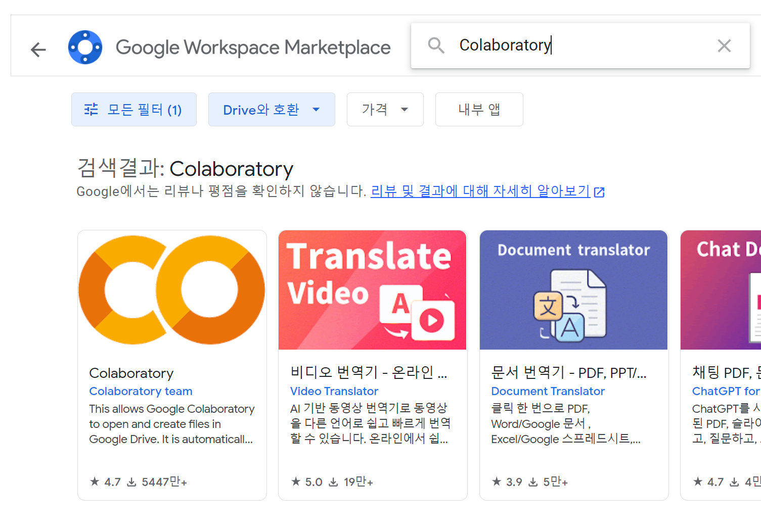
Task: Open the Colaboratory team developer link
Action: coord(141,391)
